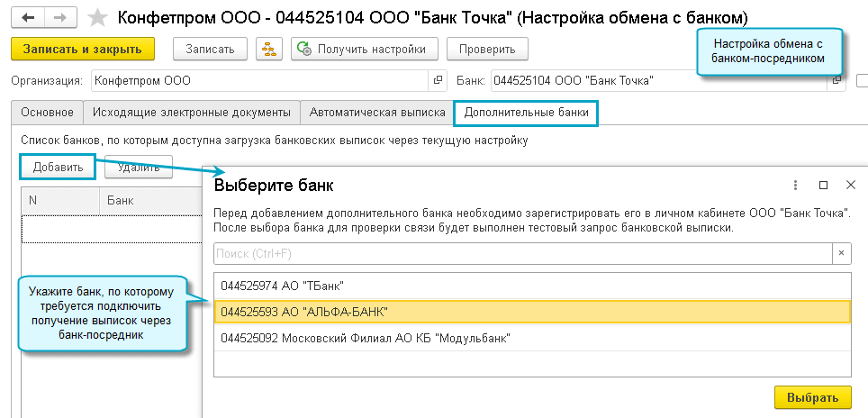Select row 044525974 АО "ТБанк"

tap(532, 286)
